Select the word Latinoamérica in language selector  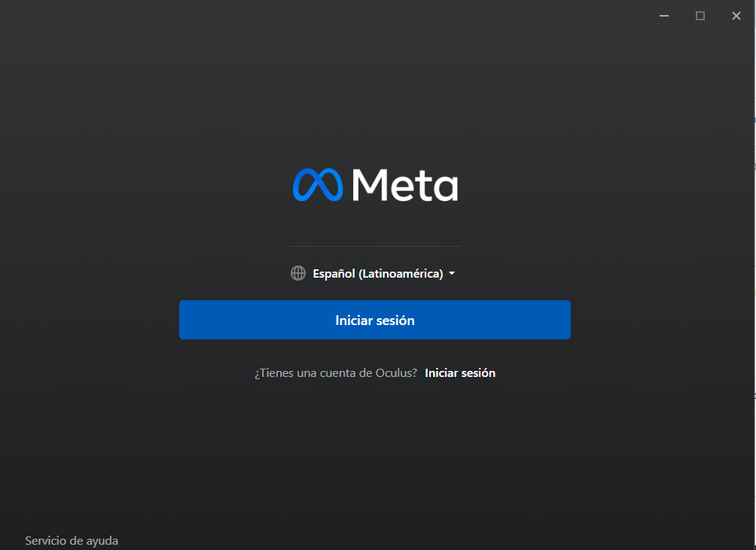[401, 274]
